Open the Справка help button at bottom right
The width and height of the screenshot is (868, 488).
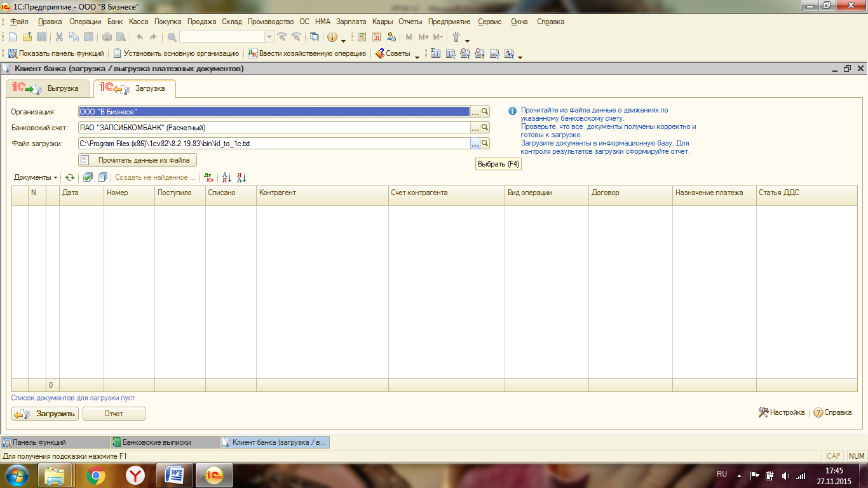click(x=832, y=412)
